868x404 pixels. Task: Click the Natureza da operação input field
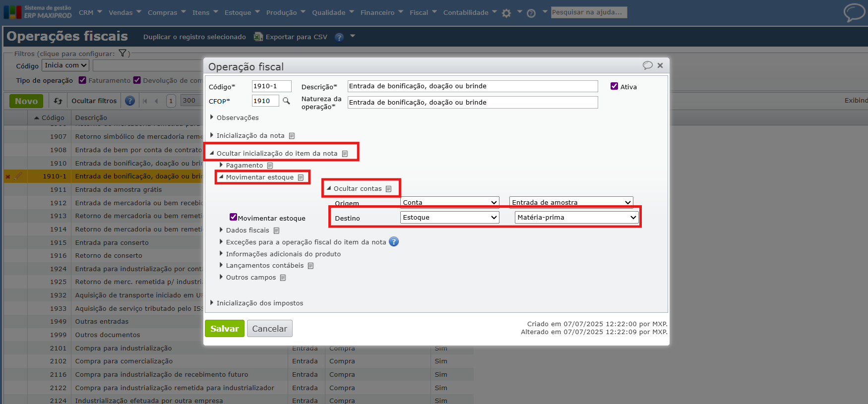coord(473,103)
